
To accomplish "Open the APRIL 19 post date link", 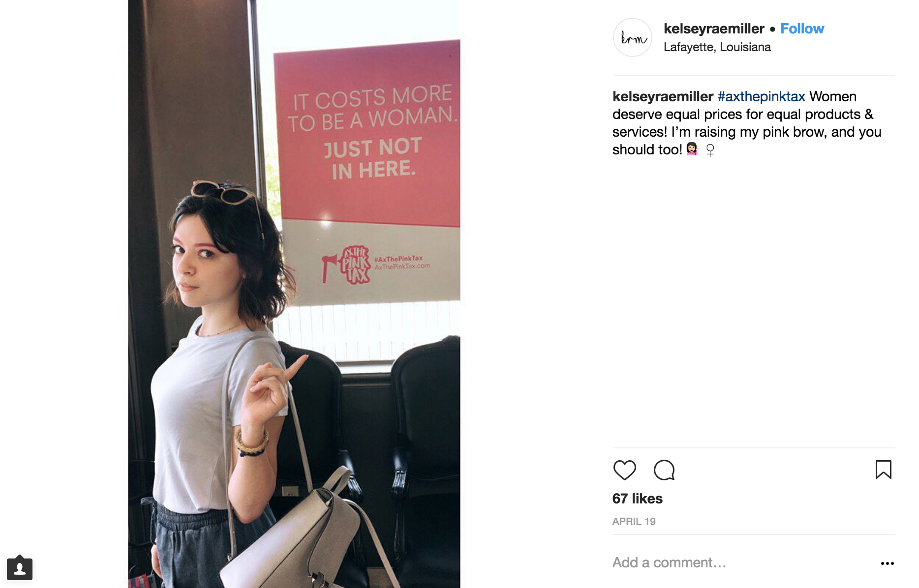I will point(634,522).
